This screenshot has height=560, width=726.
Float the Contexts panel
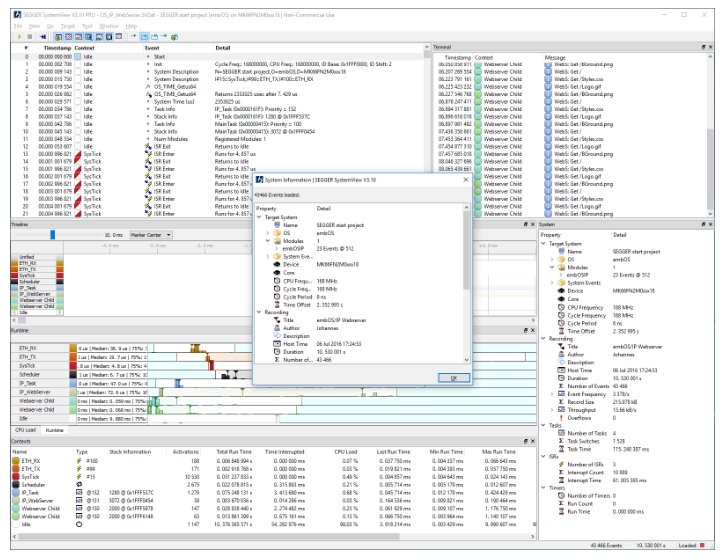[x=526, y=441]
